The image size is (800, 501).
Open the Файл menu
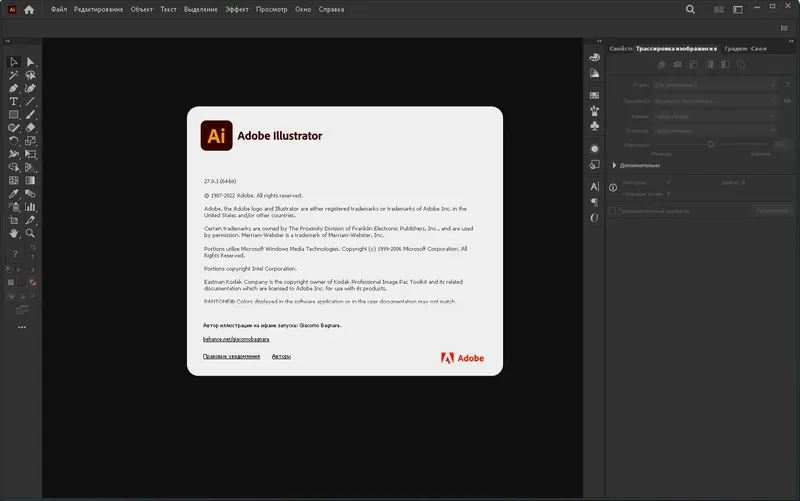pos(59,9)
